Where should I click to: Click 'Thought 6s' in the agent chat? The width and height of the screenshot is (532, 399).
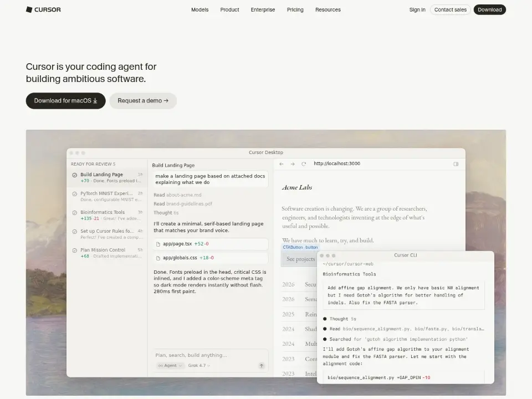coord(166,213)
